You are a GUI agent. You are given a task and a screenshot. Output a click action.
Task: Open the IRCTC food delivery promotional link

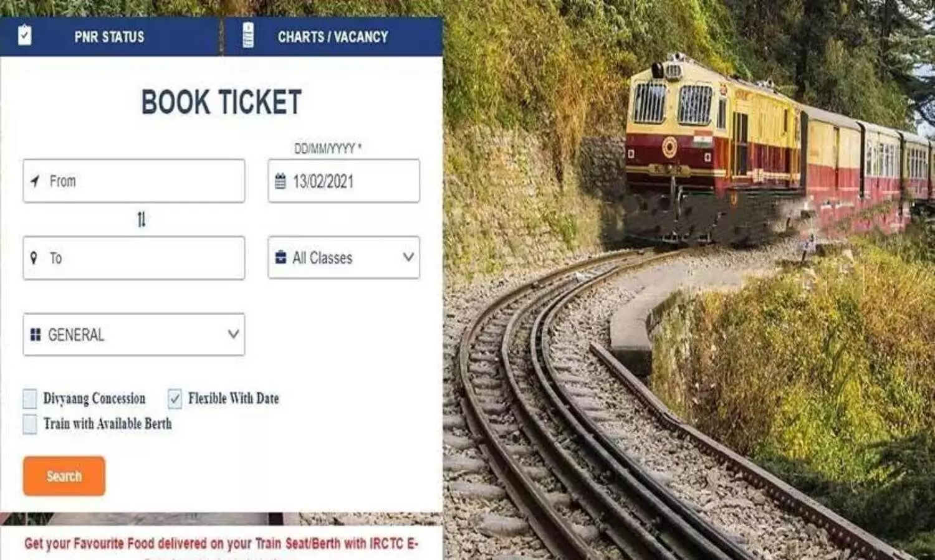[221, 544]
